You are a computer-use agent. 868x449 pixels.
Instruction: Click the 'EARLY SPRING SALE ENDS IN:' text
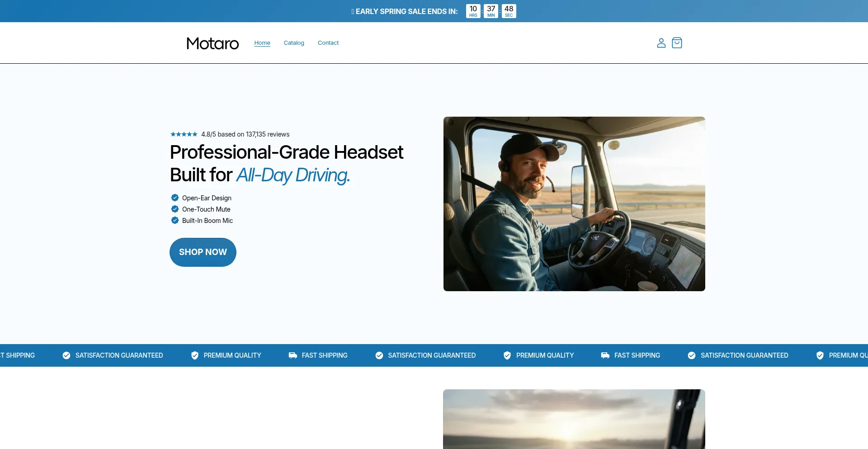pyautogui.click(x=407, y=11)
